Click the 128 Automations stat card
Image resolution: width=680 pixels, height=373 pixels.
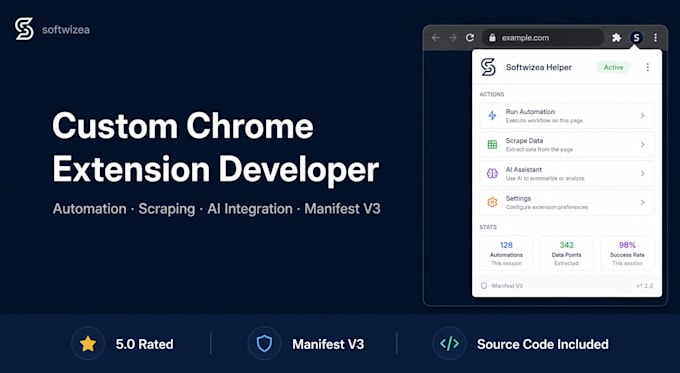pyautogui.click(x=506, y=253)
